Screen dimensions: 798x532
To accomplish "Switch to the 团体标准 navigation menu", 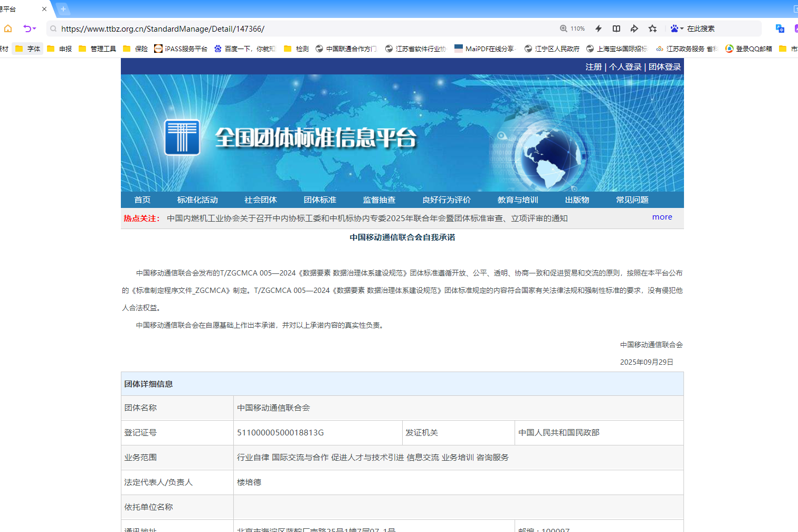I will (320, 199).
